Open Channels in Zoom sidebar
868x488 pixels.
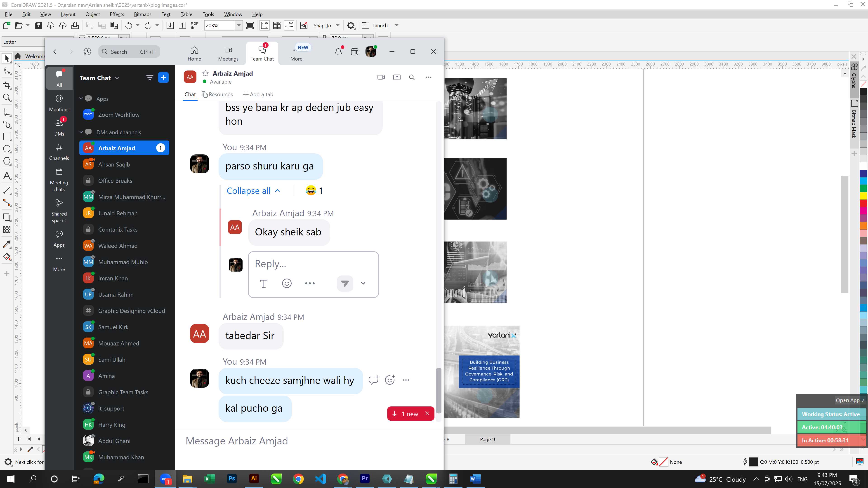tap(59, 152)
